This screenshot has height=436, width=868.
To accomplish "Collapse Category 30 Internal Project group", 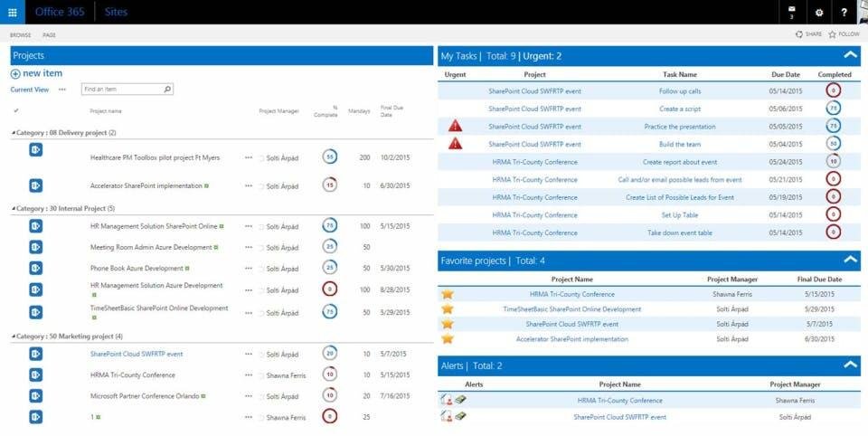I will (14, 209).
